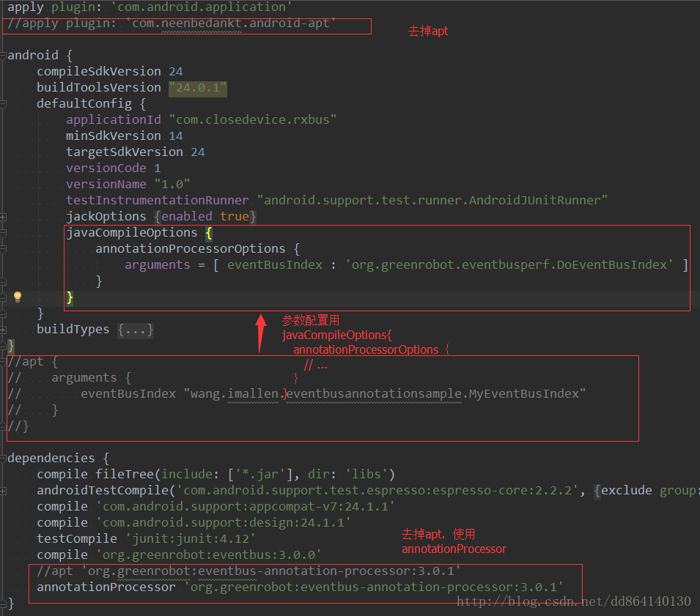Click the blog.csdn.net URL watermark
The image size is (700, 616).
pos(573,601)
